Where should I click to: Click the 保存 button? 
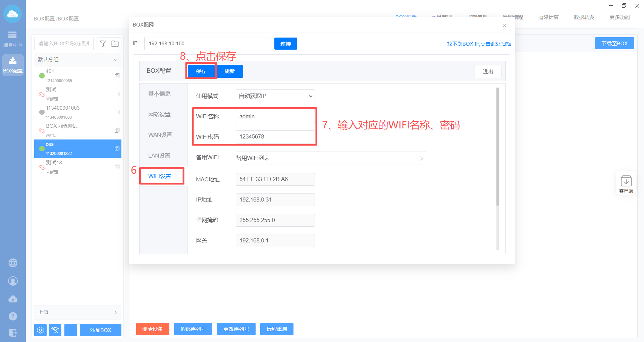pyautogui.click(x=201, y=71)
